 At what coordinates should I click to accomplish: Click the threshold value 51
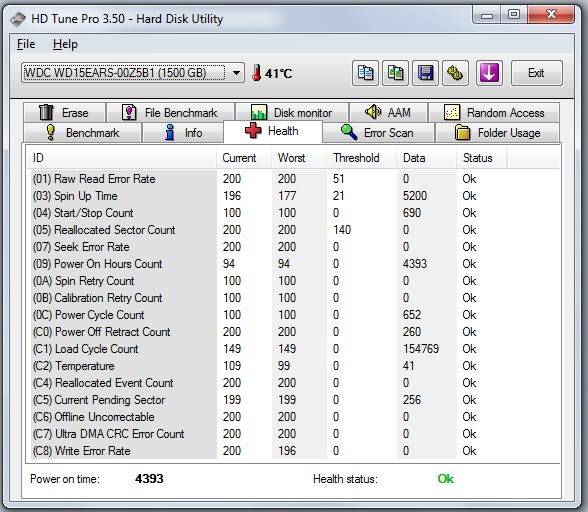coord(339,179)
